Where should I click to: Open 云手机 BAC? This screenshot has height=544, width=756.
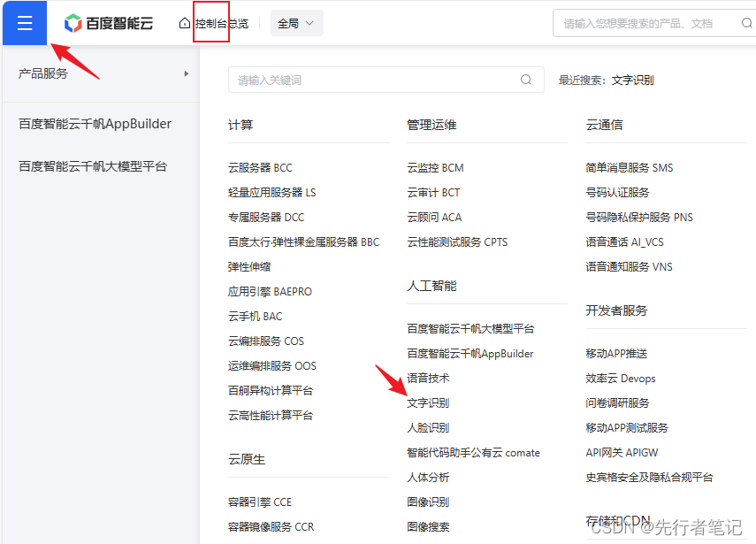click(255, 317)
